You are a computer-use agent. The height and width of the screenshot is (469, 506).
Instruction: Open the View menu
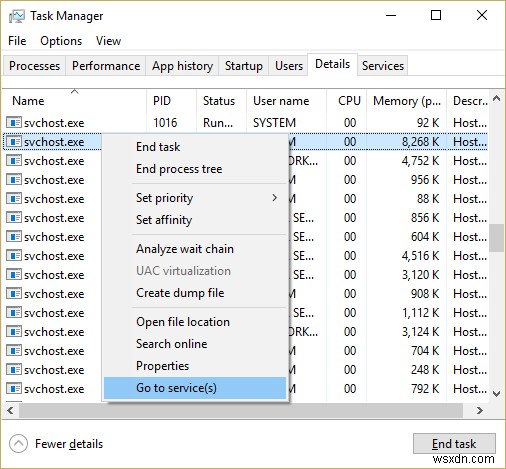(108, 41)
